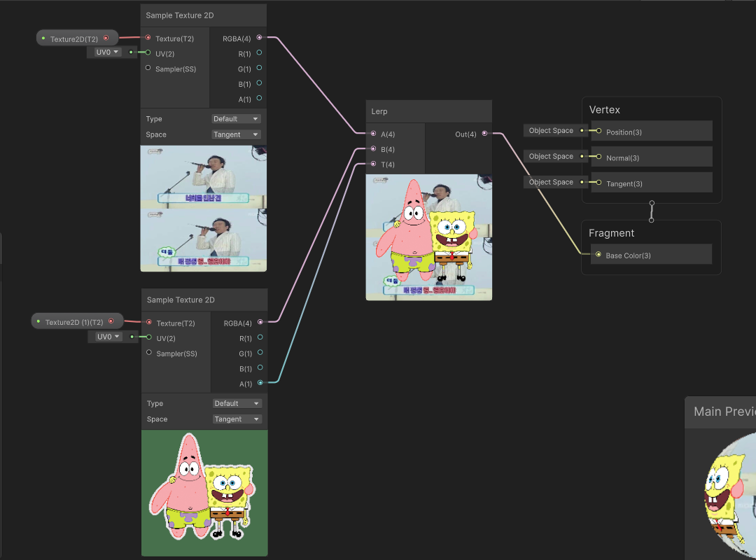Select the Lerp node title bar

click(428, 111)
